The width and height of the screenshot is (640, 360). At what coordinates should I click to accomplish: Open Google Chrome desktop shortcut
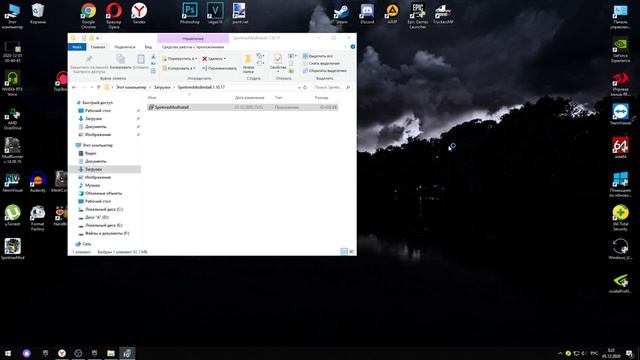click(x=88, y=16)
